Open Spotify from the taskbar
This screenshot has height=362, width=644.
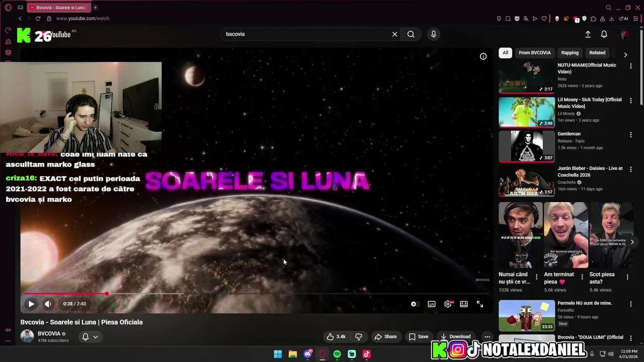coord(337,354)
